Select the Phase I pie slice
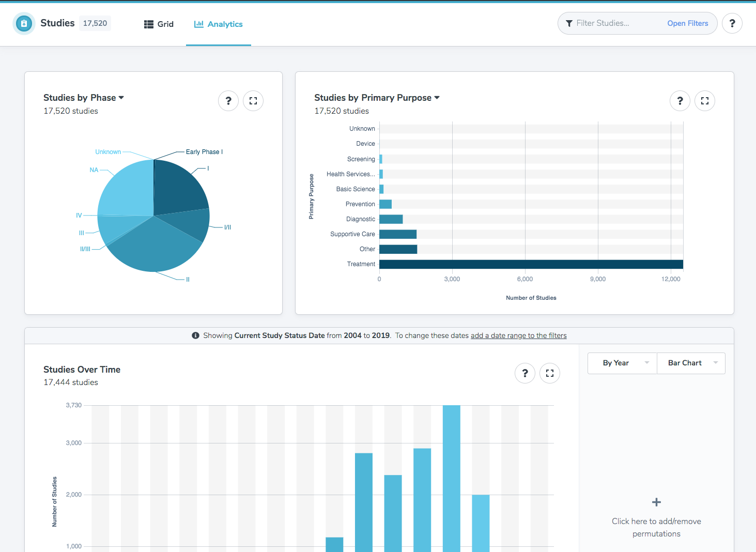The width and height of the screenshot is (756, 552). click(x=178, y=189)
